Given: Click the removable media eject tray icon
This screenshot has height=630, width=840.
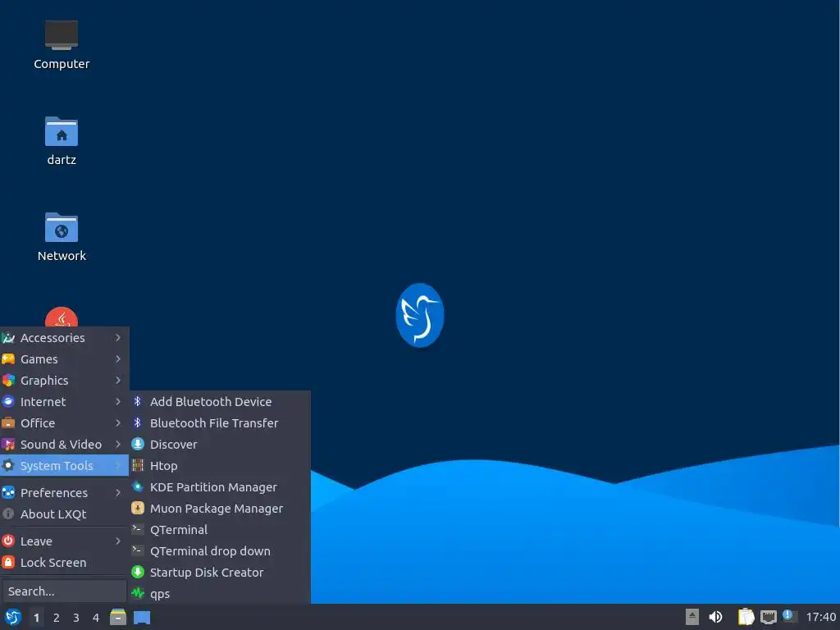Looking at the screenshot, I should (x=692, y=617).
